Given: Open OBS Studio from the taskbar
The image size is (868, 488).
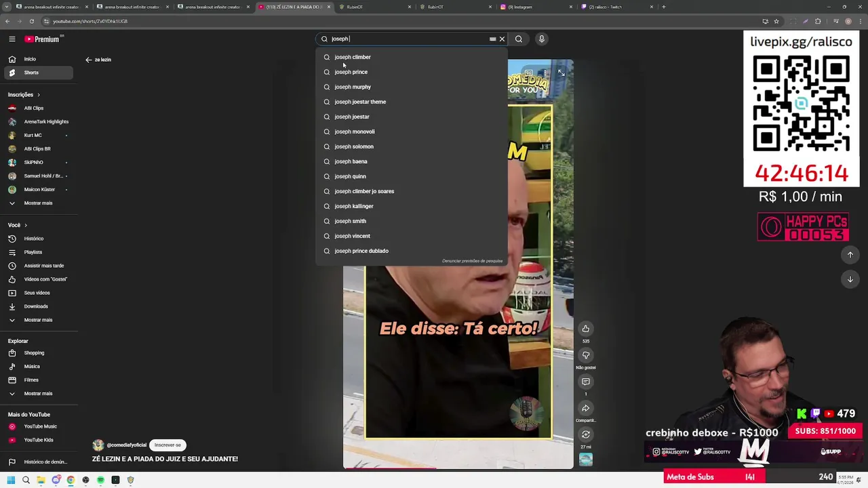Looking at the screenshot, I should (85, 480).
